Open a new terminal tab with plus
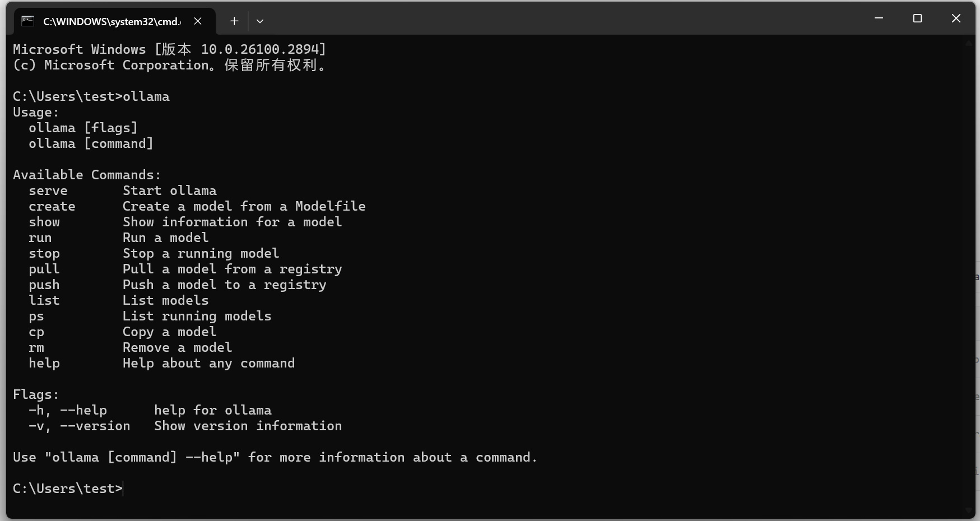Viewport: 980px width, 521px height. coord(234,21)
